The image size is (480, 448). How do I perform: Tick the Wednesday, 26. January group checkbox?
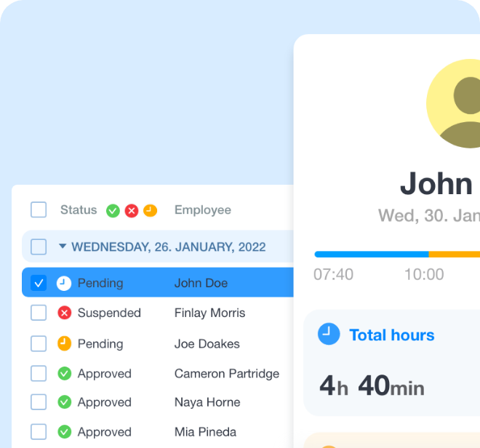(x=39, y=247)
